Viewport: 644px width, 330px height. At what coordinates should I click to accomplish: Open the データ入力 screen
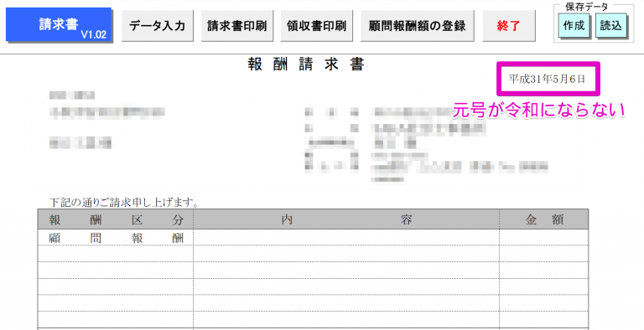click(158, 26)
